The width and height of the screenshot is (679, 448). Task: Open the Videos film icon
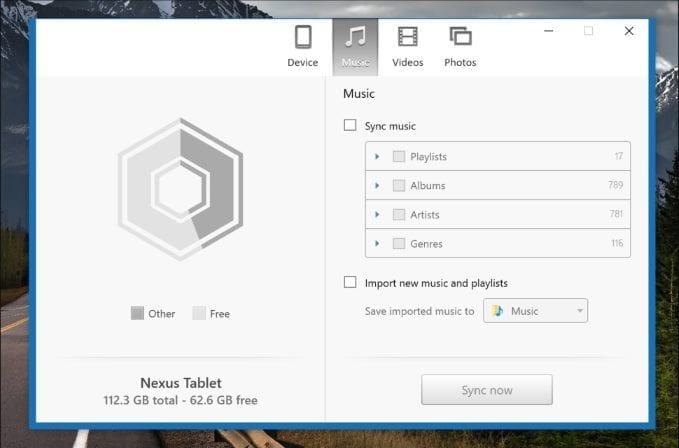[x=407, y=39]
